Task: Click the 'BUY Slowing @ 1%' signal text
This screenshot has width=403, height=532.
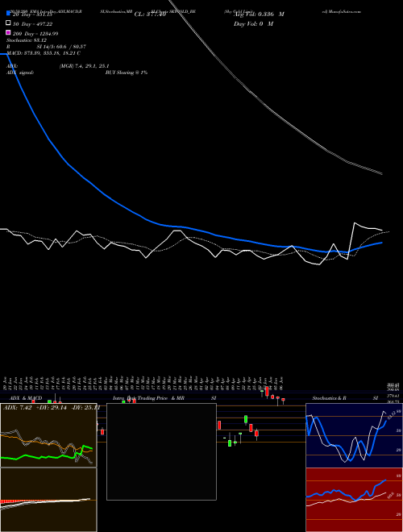Action: pyautogui.click(x=127, y=73)
